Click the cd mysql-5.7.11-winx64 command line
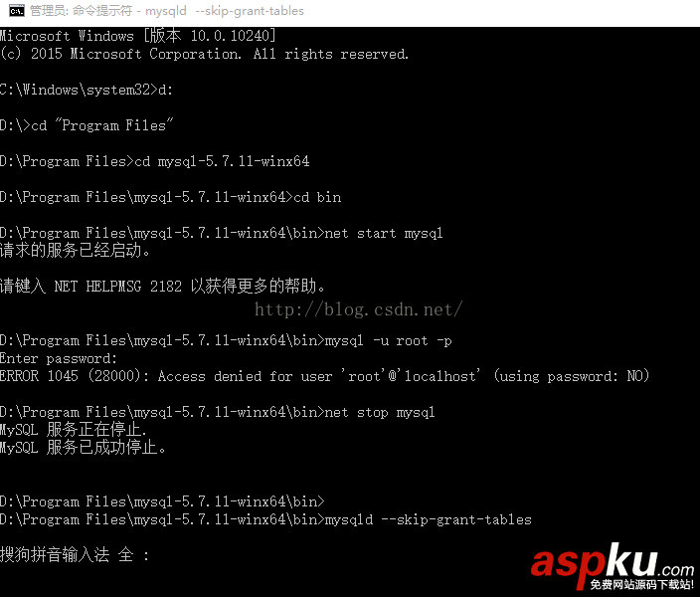The width and height of the screenshot is (700, 597). [154, 161]
